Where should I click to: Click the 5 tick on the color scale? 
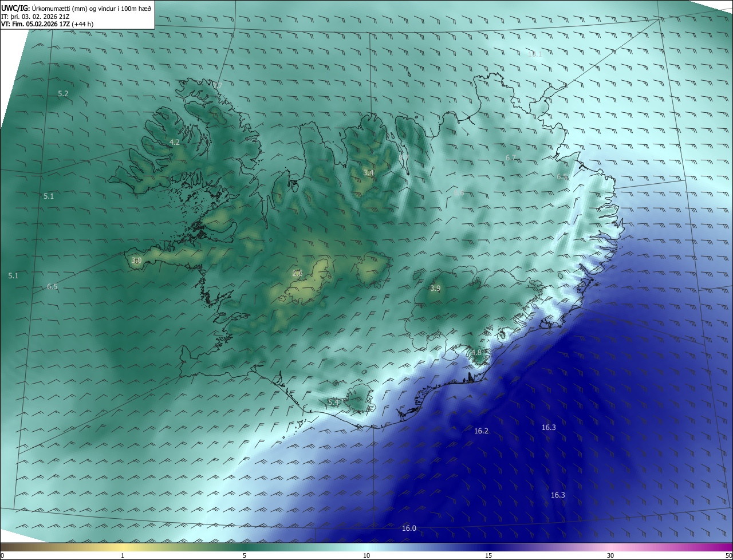[x=245, y=555]
